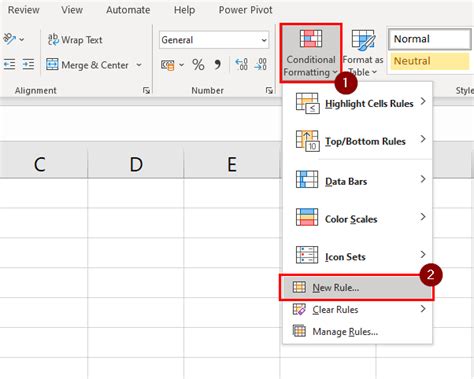This screenshot has height=379, width=474.
Task: Click the Format as Table button
Action: (x=363, y=53)
